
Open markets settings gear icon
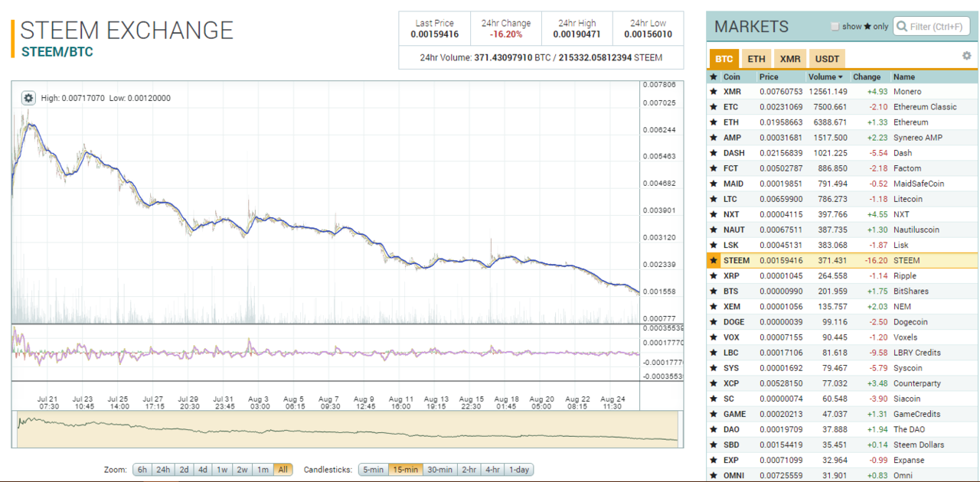click(967, 56)
